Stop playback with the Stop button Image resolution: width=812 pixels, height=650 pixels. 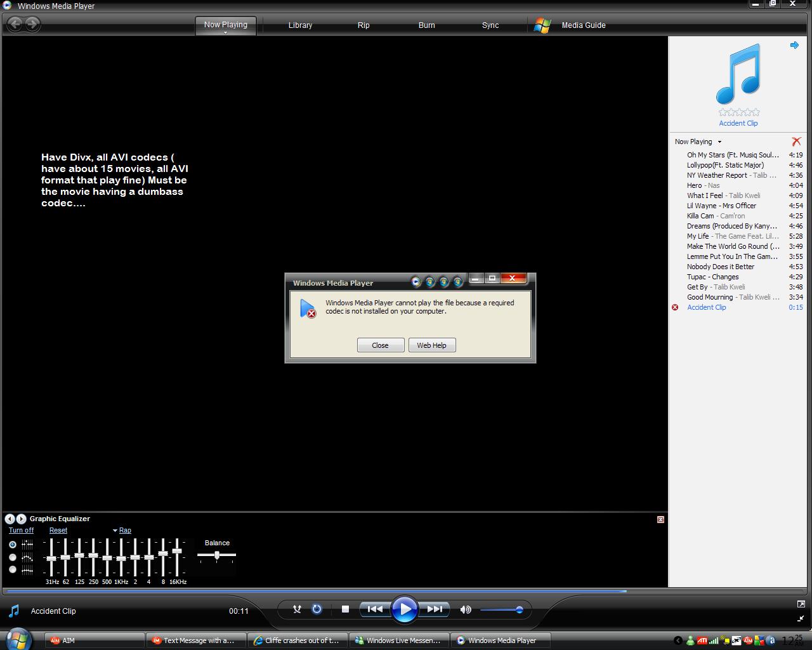click(345, 609)
